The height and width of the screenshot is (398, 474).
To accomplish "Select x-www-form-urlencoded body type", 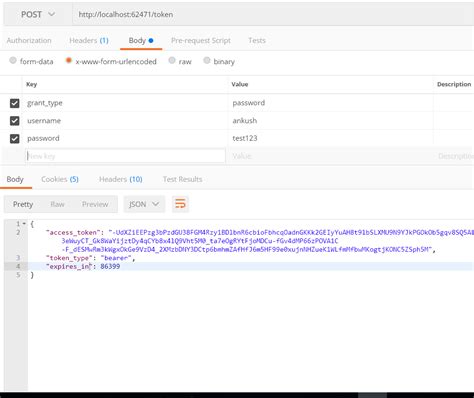I will point(69,60).
